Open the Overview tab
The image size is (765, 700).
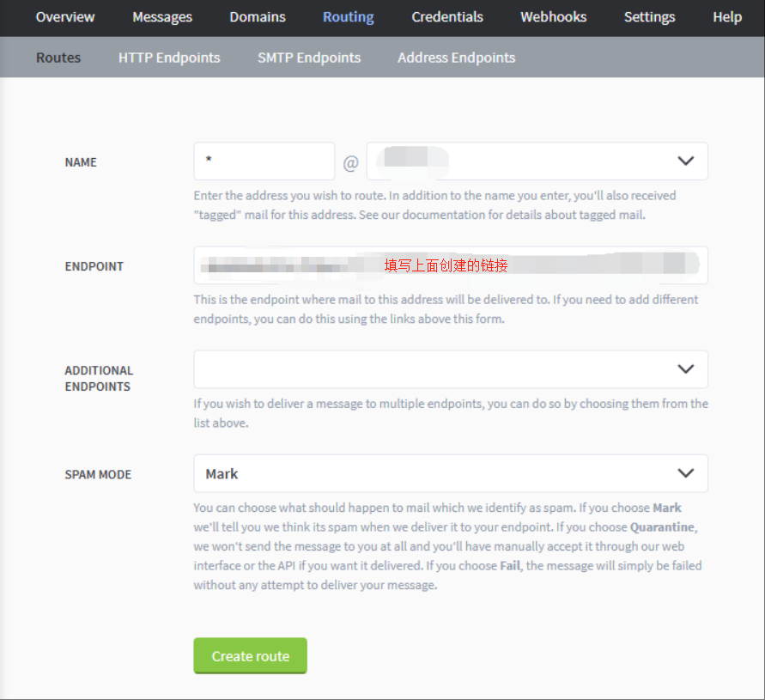tap(65, 17)
